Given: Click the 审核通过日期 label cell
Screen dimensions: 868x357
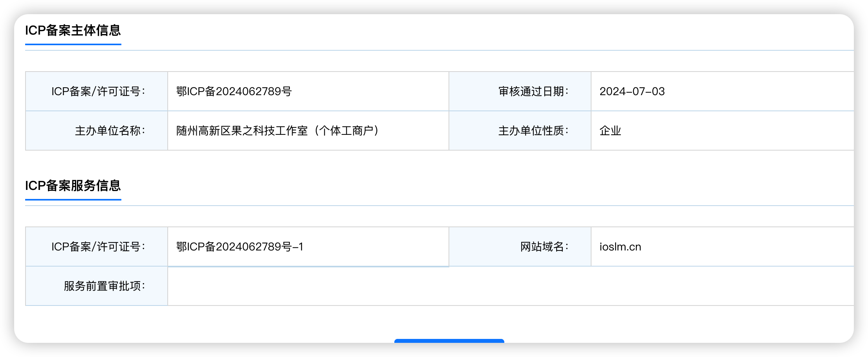Looking at the screenshot, I should [520, 91].
